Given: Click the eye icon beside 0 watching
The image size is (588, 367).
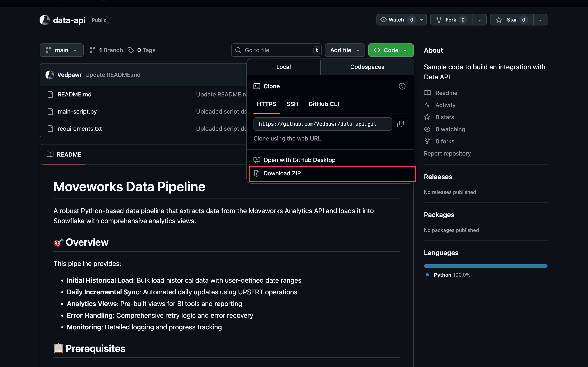Looking at the screenshot, I should (x=427, y=129).
